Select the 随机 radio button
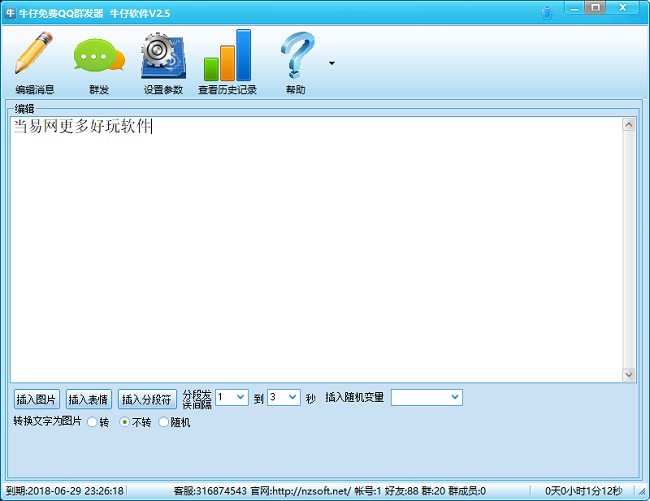 tap(164, 422)
